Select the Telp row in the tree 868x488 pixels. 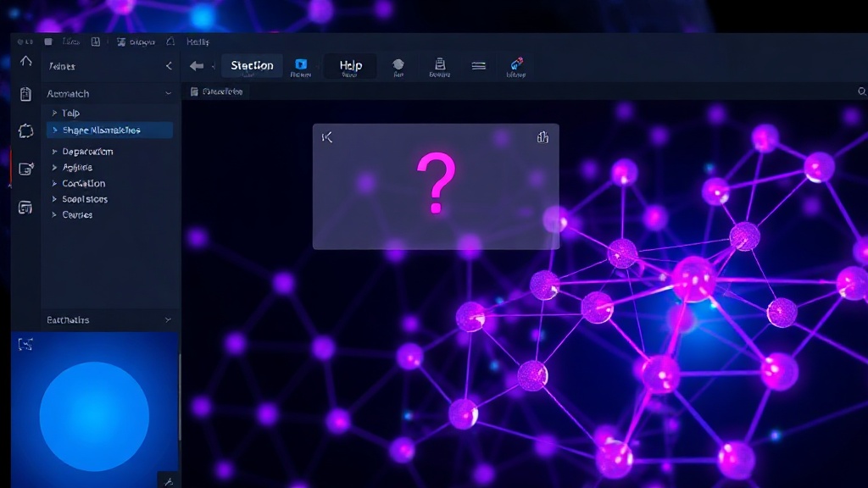(x=109, y=113)
